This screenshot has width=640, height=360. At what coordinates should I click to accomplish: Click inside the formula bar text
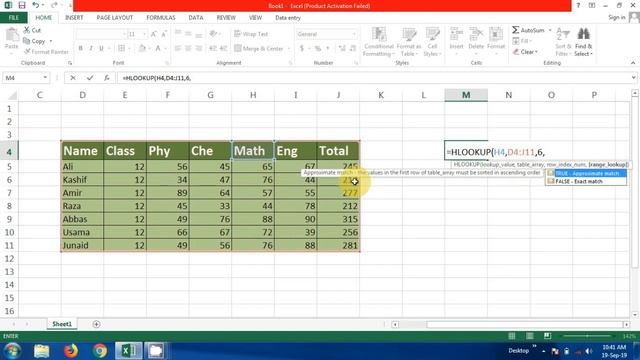click(157, 78)
